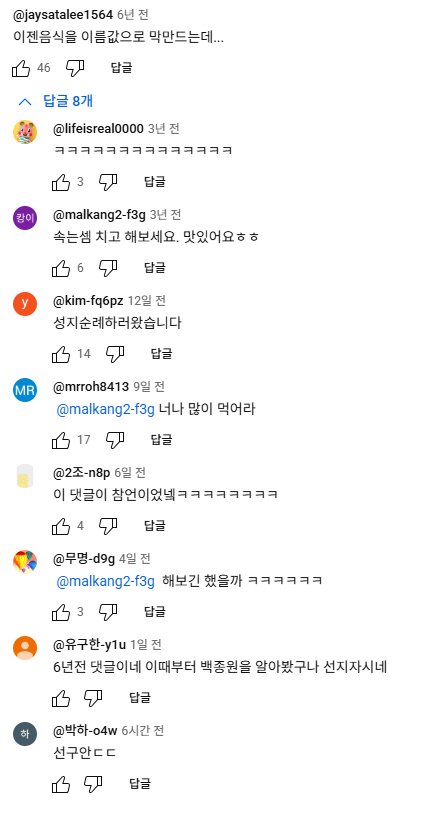The height and width of the screenshot is (813, 440).
Task: Like the reply from @2조-n8p
Action: pos(61,526)
